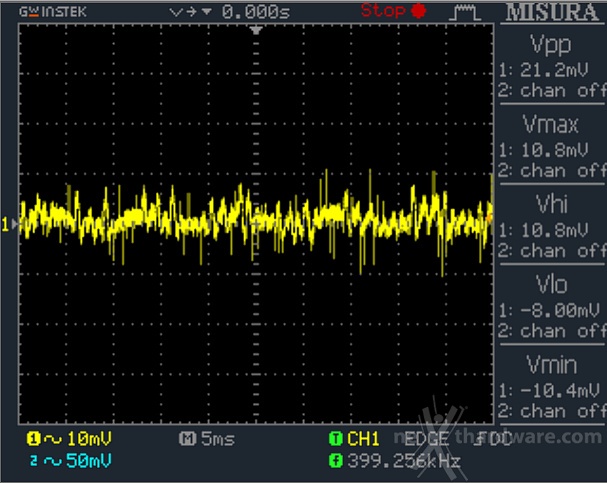Click the acquisition mode waveform icon
This screenshot has width=607, height=483.
[x=465, y=12]
